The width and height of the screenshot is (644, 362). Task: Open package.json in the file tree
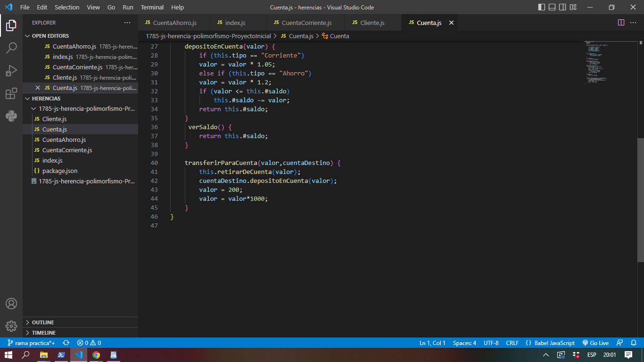(x=80, y=171)
